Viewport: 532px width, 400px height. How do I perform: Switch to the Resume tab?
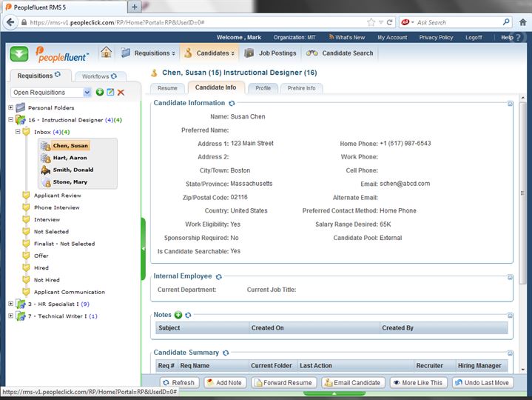coord(167,88)
